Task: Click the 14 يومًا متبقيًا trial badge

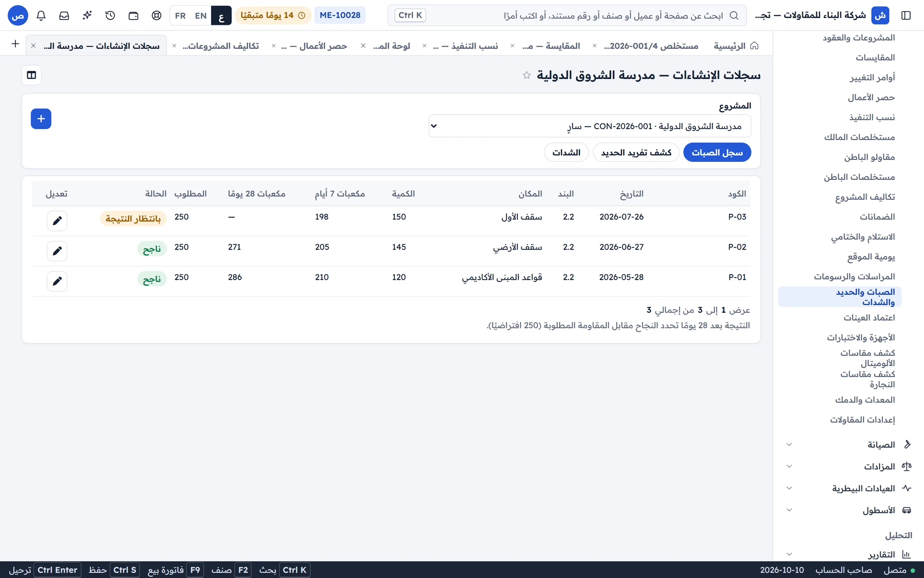Action: point(273,15)
